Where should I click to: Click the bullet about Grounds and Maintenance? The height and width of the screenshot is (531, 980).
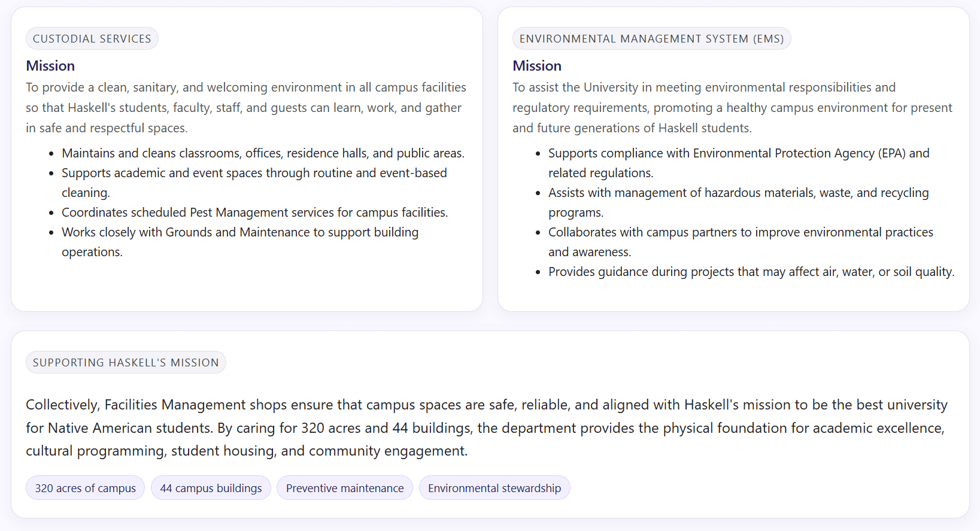[239, 233]
